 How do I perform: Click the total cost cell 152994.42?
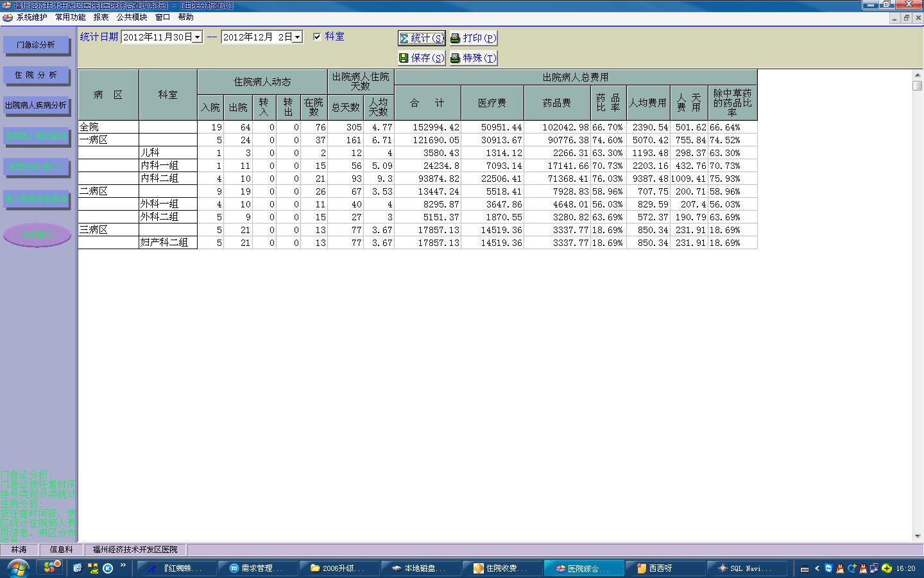(x=427, y=127)
